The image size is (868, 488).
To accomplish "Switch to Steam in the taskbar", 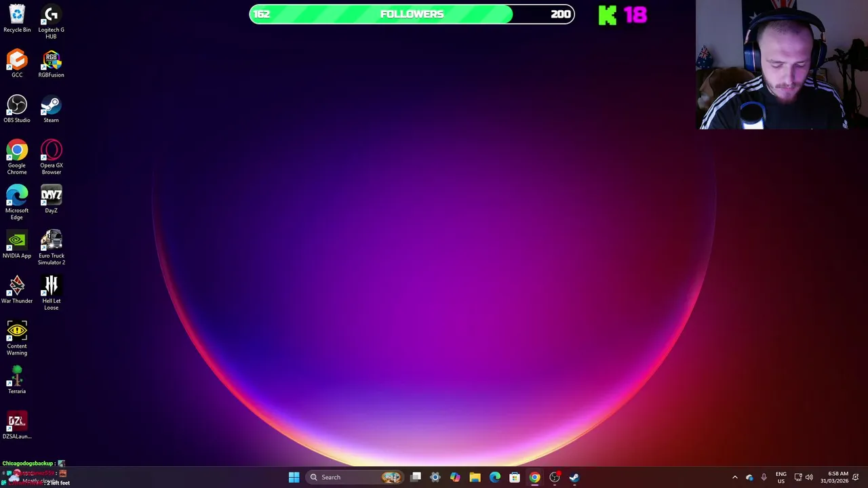I will click(x=574, y=477).
